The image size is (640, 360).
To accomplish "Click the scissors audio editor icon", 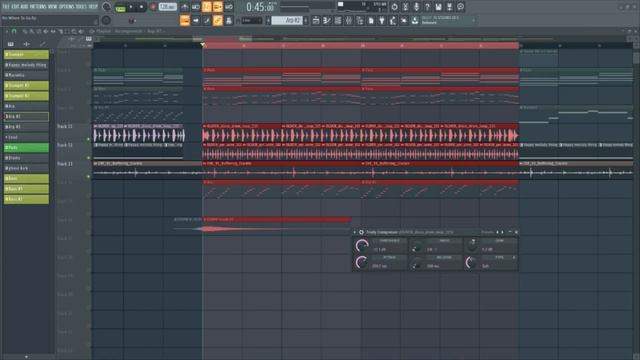I will 405,7.
